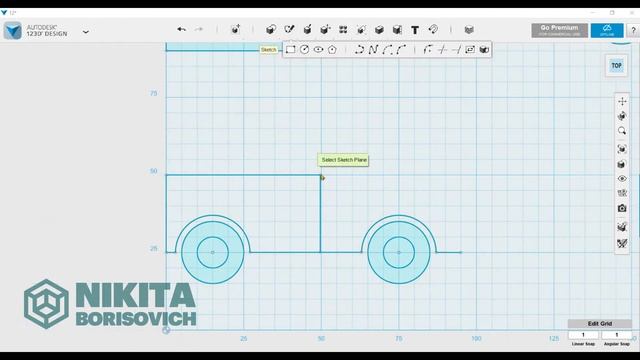Screen dimensions: 640x360
Task: Choose Sketch Polygon tool
Action: coord(332,49)
